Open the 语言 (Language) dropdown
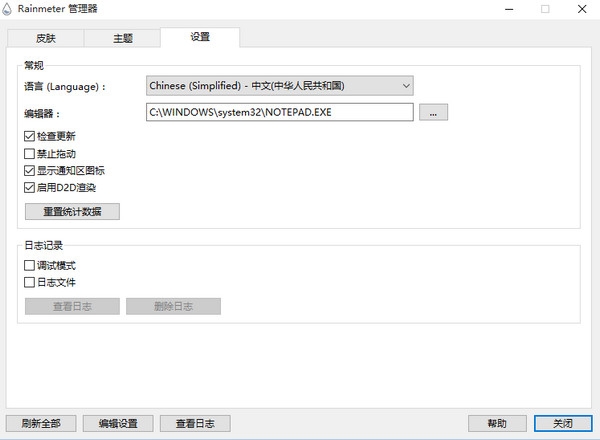The width and height of the screenshot is (600, 440). point(279,86)
